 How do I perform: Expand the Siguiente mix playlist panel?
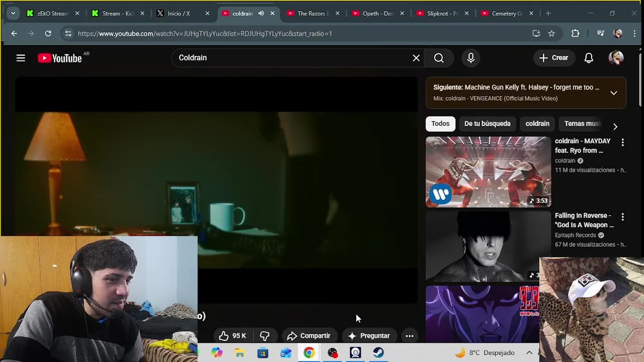coord(613,93)
